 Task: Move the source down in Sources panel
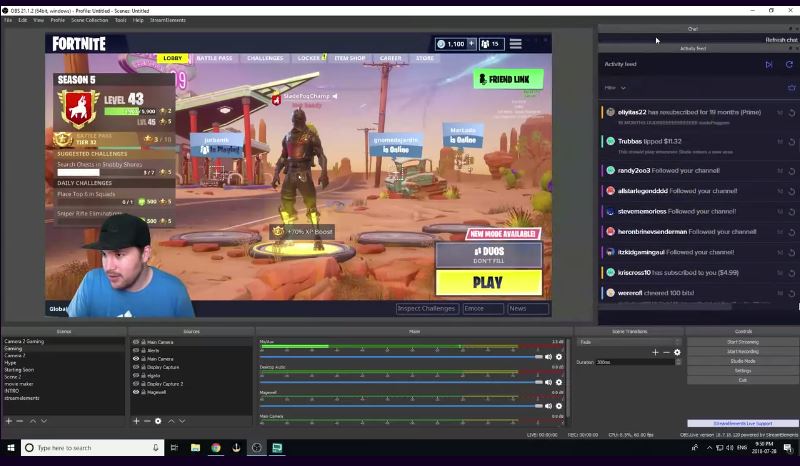click(182, 421)
